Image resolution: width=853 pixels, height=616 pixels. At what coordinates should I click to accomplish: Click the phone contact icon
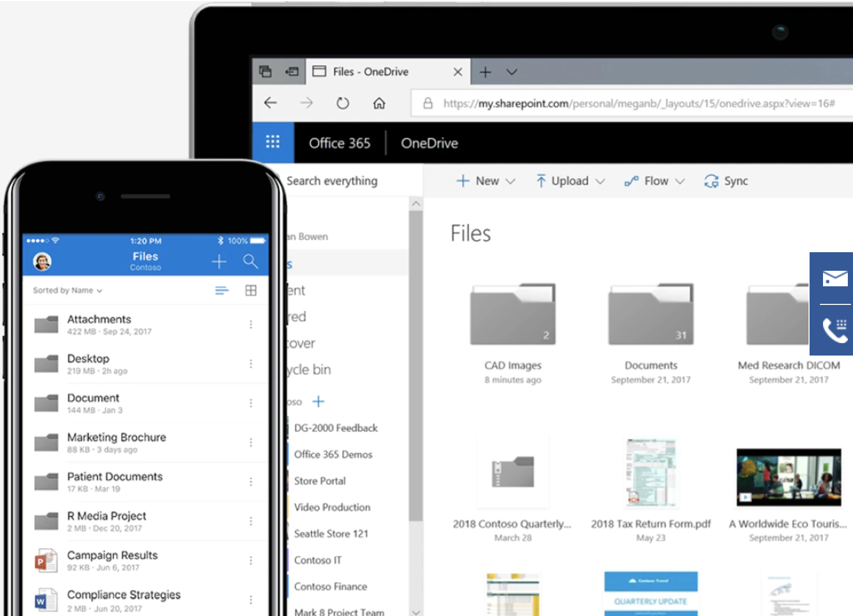(835, 330)
